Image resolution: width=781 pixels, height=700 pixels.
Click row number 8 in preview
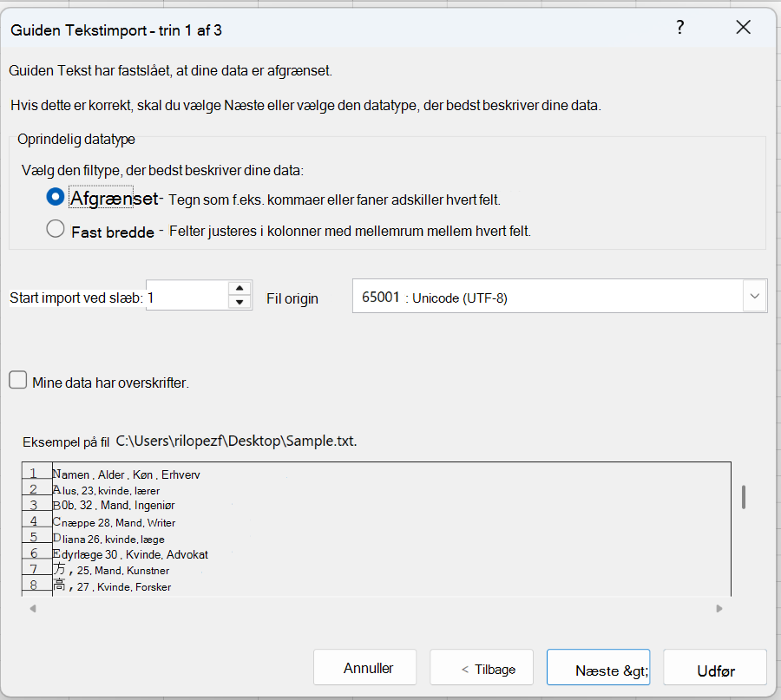(33, 585)
